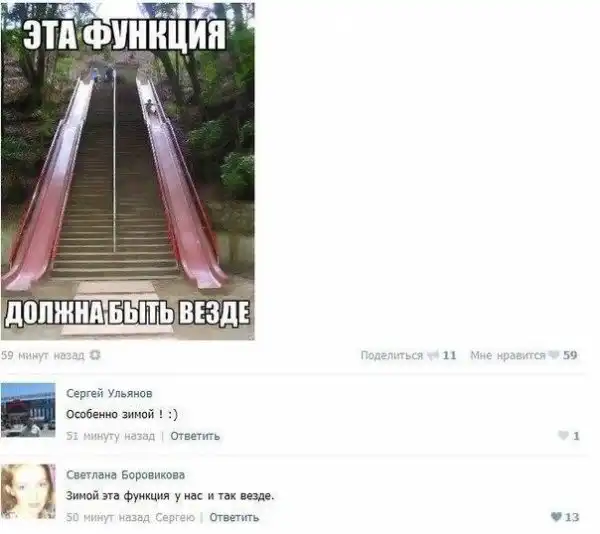The image size is (600, 534).
Task: Like Сергей Ульянов's comment with the heart icon
Action: click(563, 435)
